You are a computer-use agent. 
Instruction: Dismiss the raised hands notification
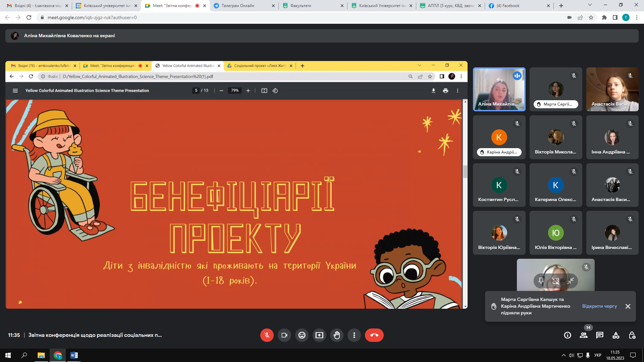[x=628, y=306]
